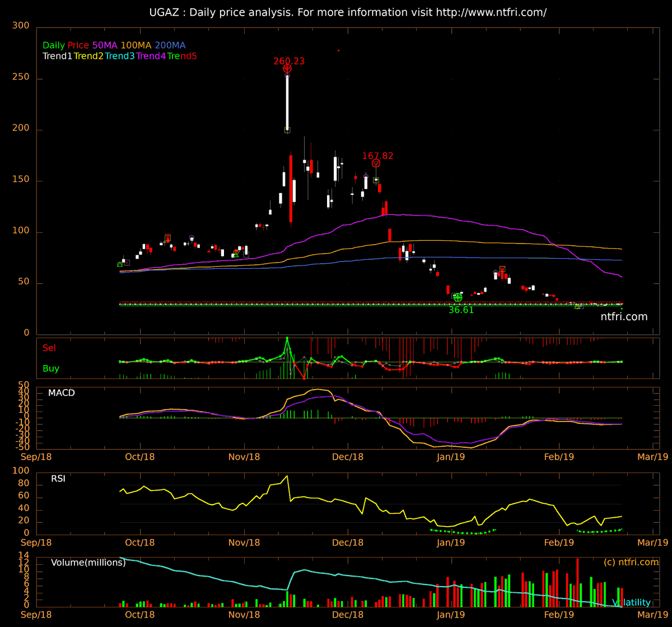This screenshot has height=627, width=672.
Task: Click the 50MA legend label
Action: [x=105, y=45]
